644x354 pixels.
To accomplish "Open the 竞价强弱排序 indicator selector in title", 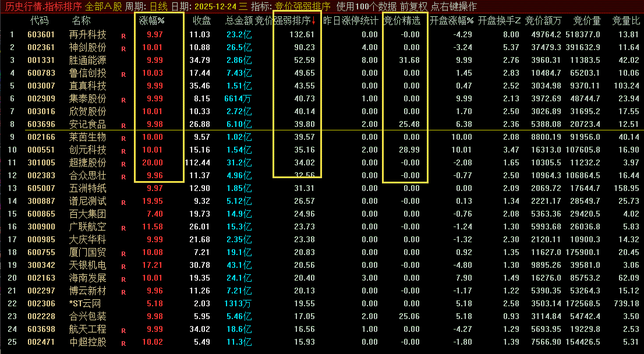I will (x=303, y=6).
